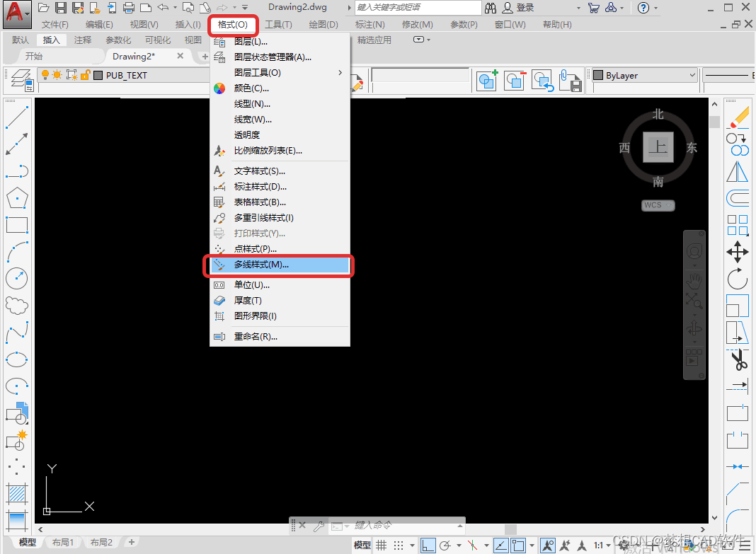Image resolution: width=756 pixels, height=554 pixels.
Task: Choose 多线样式(M)... from the format menu
Action: 280,265
